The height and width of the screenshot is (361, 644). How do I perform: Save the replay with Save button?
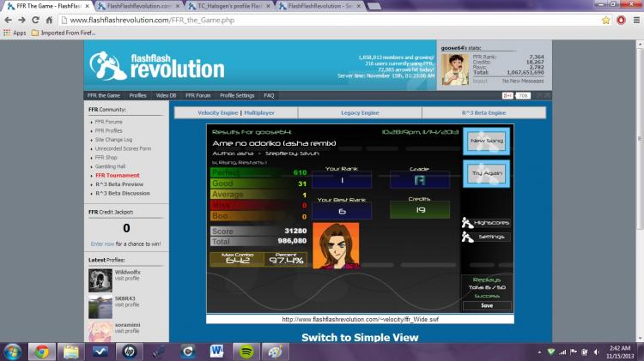coord(487,305)
